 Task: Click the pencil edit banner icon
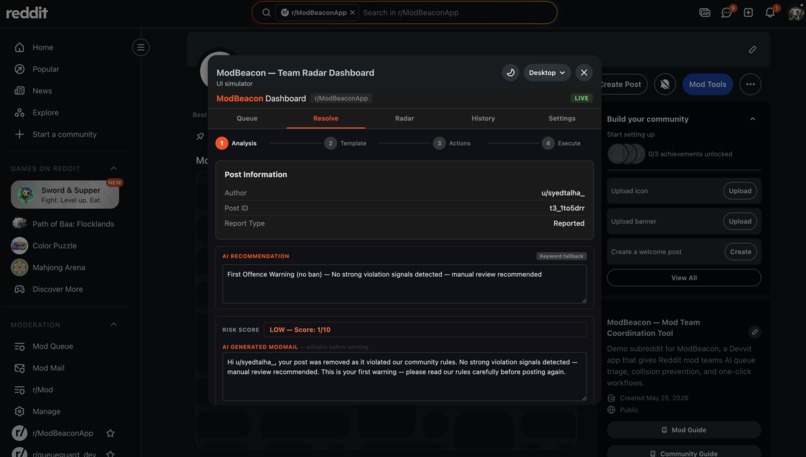tap(753, 49)
